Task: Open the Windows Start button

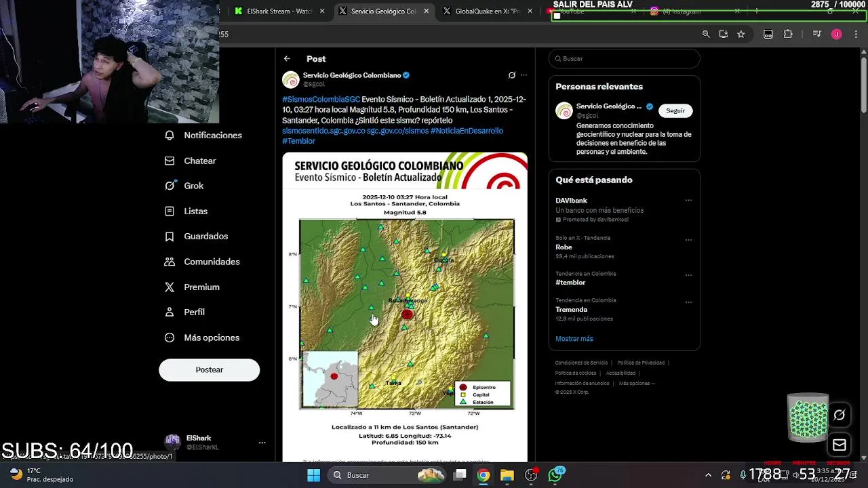Action: 313,475
